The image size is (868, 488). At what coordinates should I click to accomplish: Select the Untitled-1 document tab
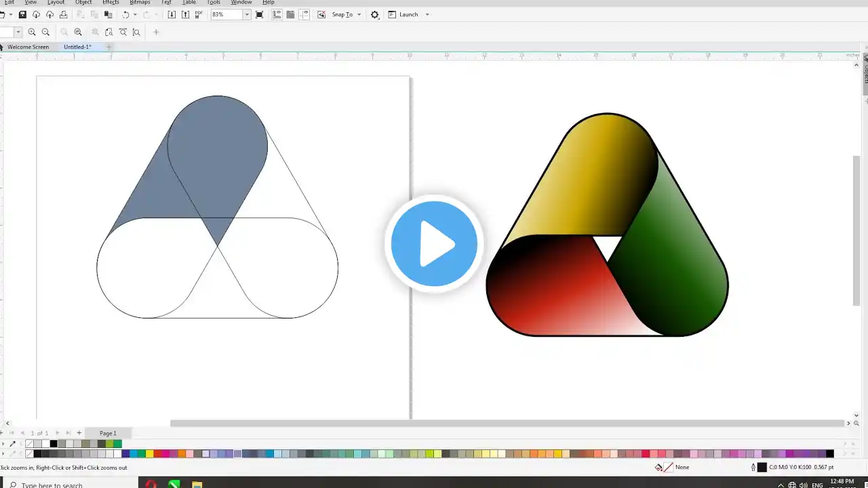point(77,47)
